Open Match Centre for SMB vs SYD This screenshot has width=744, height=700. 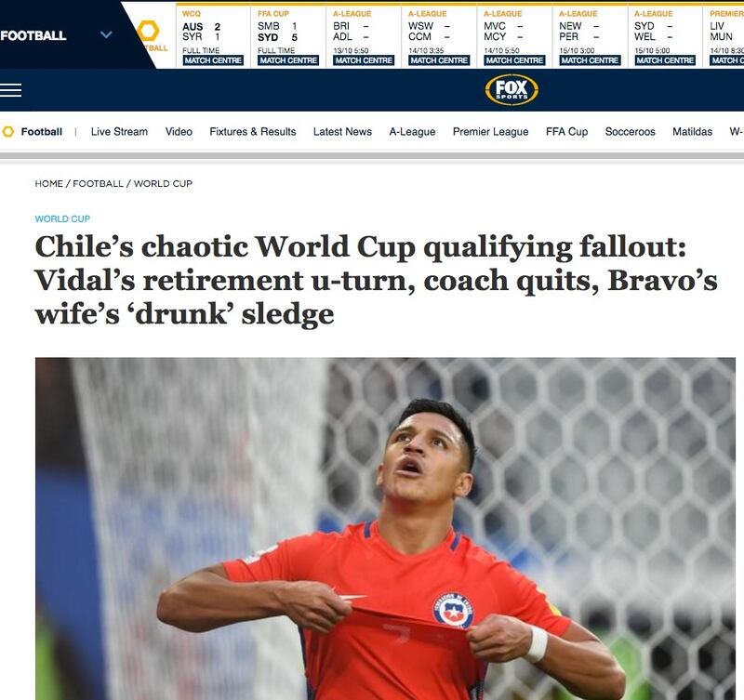click(x=288, y=60)
